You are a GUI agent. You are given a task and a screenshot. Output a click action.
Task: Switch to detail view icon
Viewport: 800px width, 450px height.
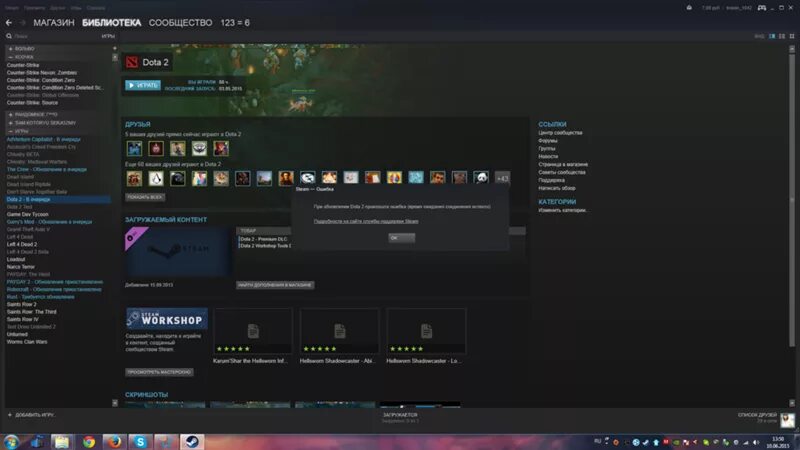[x=772, y=36]
